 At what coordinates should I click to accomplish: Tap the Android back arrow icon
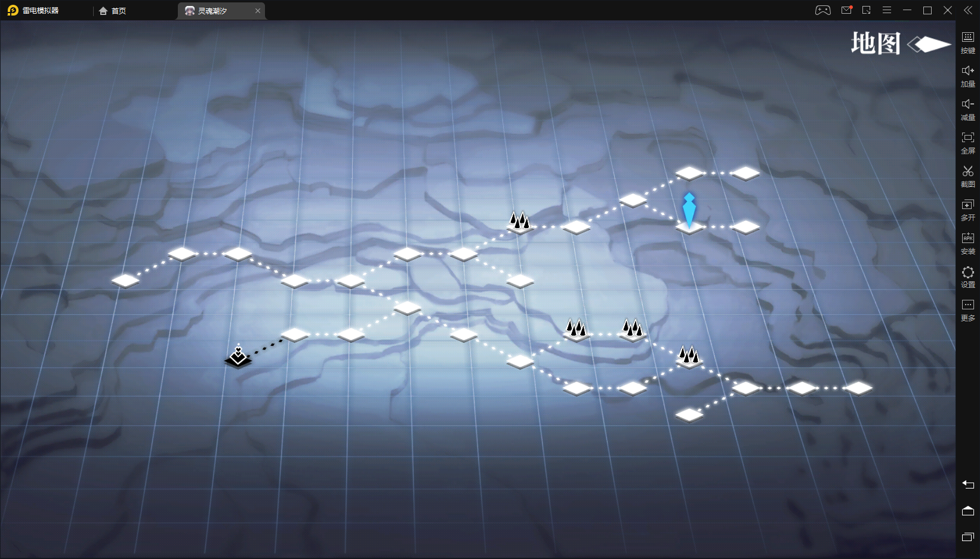tap(968, 484)
